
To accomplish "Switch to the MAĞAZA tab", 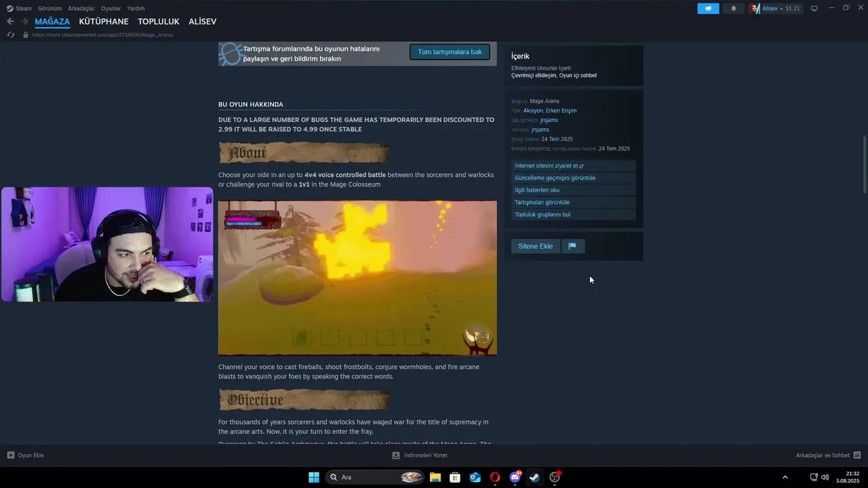I will coord(52,22).
